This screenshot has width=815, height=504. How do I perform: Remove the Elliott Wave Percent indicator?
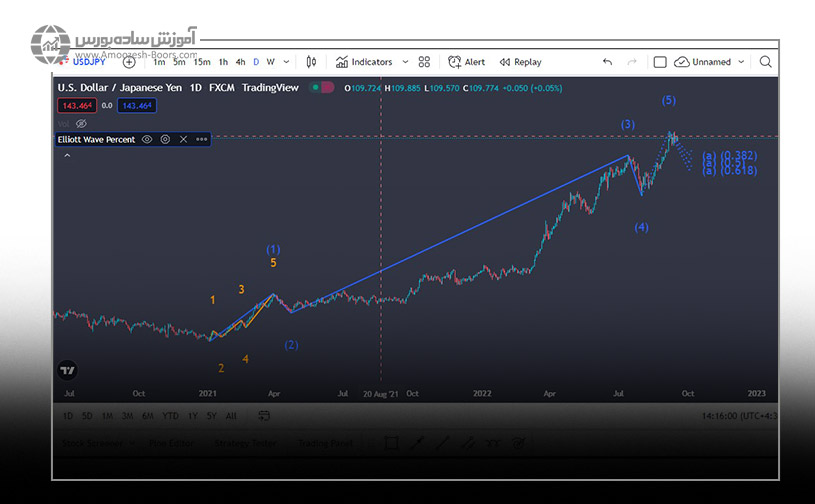click(x=183, y=140)
